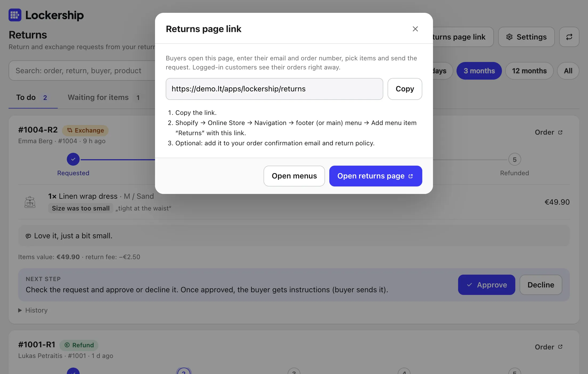Viewport: 588px width, 374px height.
Task: Switch to Waiting for items tab
Action: [104, 98]
